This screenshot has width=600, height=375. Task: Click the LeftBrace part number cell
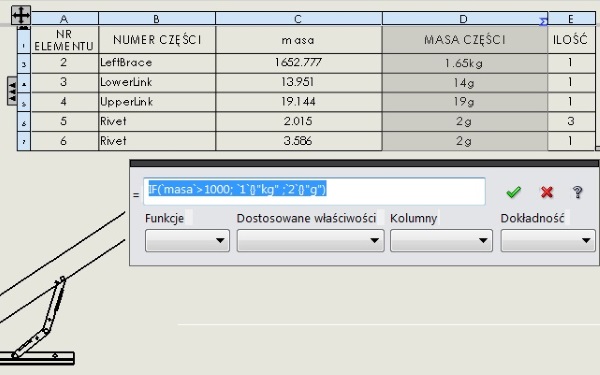coord(157,63)
